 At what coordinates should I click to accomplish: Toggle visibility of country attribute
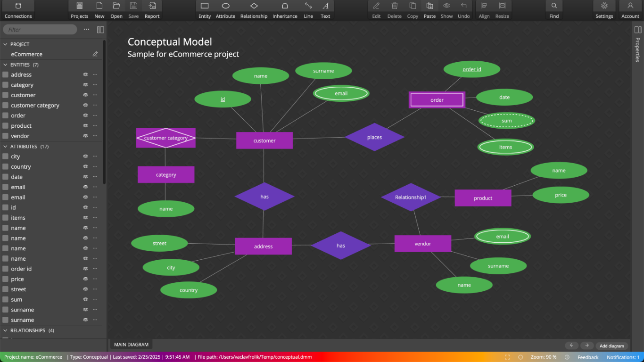coord(86,166)
